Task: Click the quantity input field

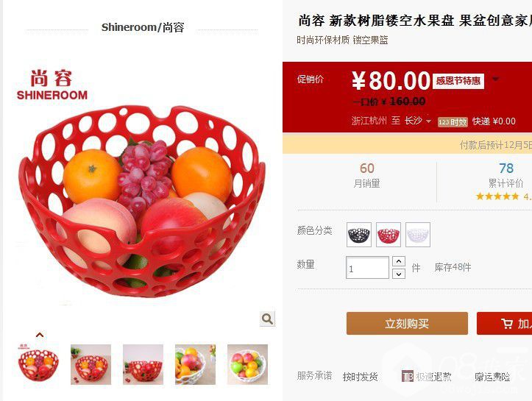Action: pyautogui.click(x=367, y=268)
